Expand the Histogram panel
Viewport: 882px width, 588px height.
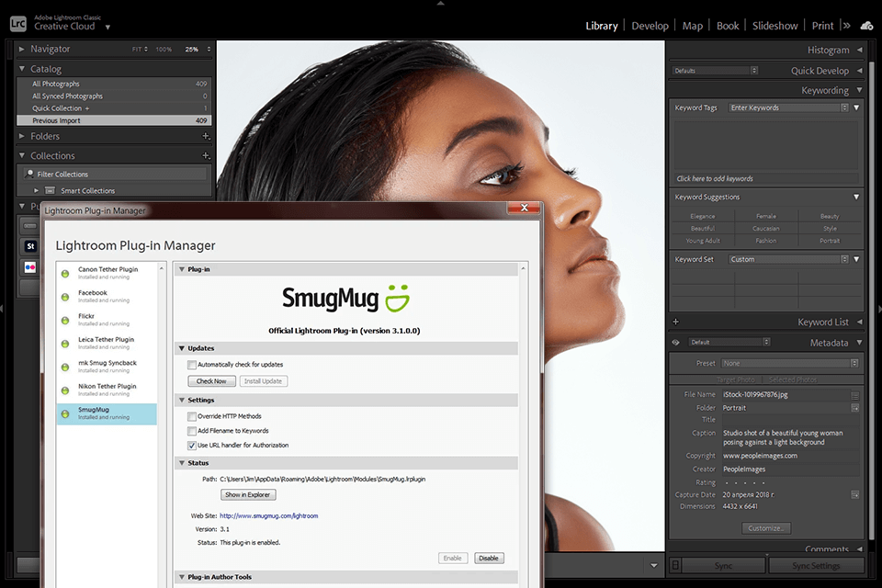pos(860,51)
